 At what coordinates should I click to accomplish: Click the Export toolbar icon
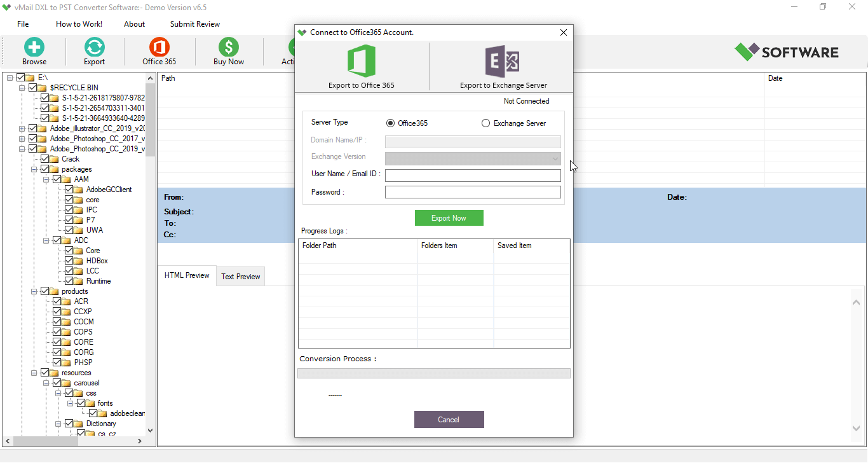tap(94, 48)
